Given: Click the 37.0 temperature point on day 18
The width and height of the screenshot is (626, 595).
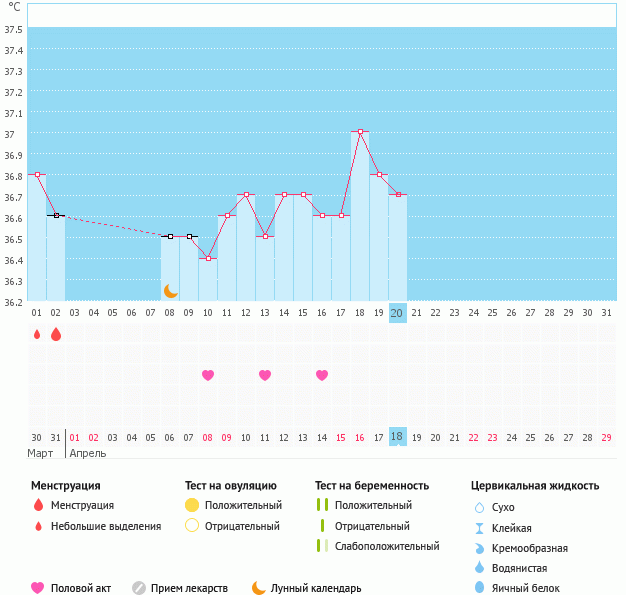Looking at the screenshot, I should (360, 132).
